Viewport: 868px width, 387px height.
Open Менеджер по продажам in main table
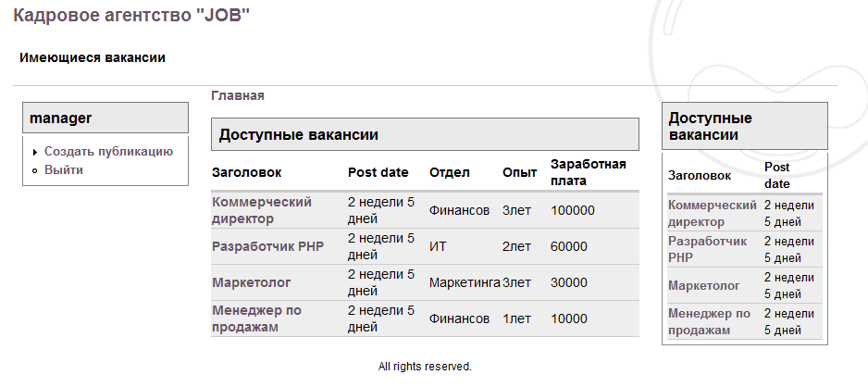point(257,318)
